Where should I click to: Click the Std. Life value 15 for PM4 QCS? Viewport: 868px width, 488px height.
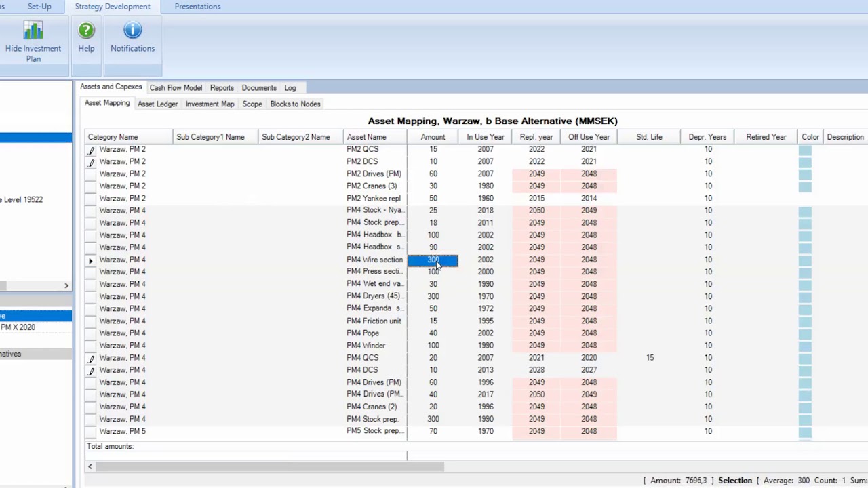650,358
